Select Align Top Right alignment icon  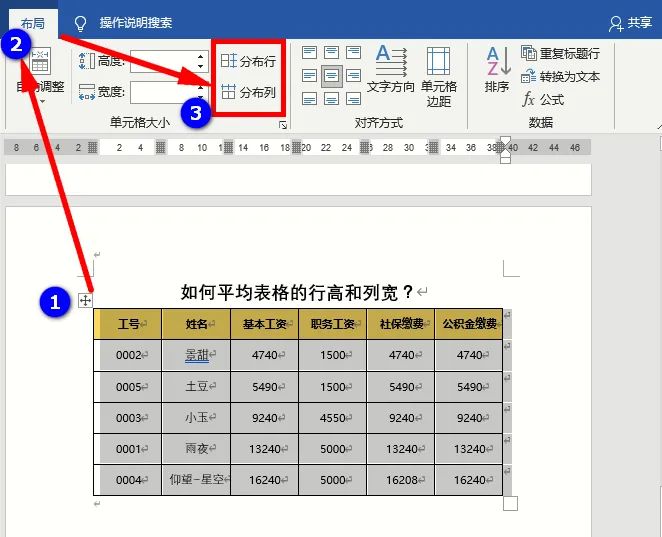coord(353,53)
